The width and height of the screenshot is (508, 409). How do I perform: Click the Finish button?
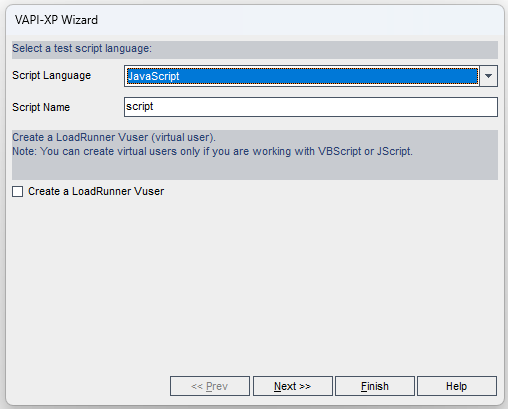pos(375,386)
